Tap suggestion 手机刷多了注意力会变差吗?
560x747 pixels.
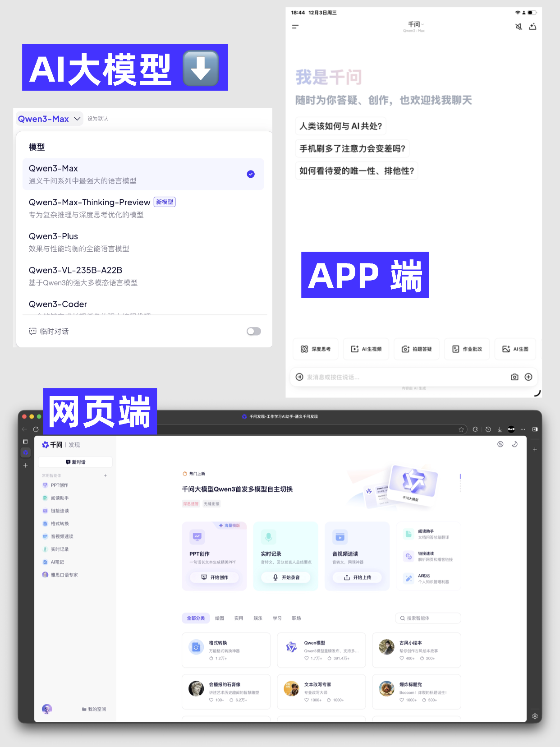pyautogui.click(x=353, y=148)
